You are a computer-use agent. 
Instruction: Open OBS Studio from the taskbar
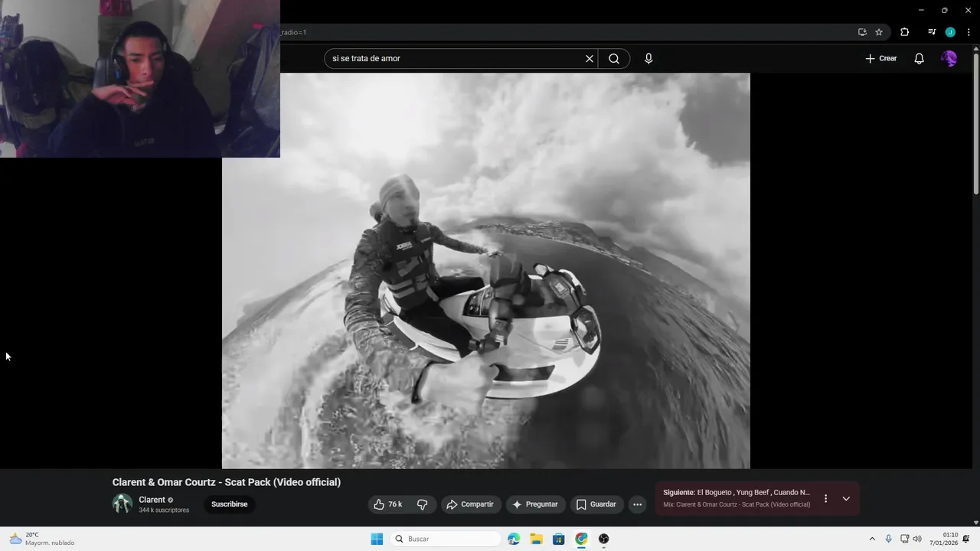(x=604, y=539)
